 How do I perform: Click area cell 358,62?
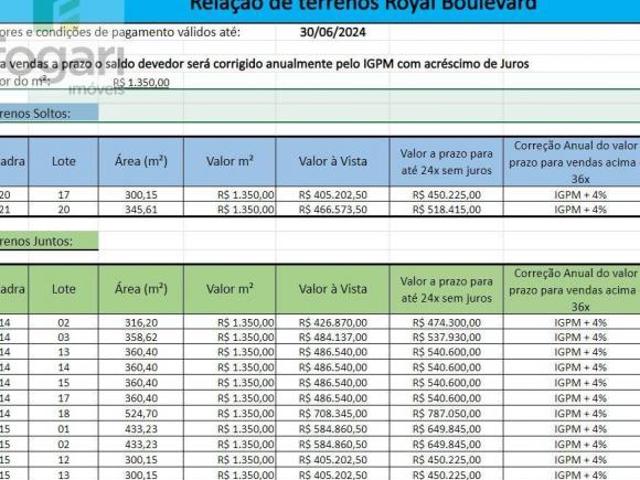(x=141, y=338)
